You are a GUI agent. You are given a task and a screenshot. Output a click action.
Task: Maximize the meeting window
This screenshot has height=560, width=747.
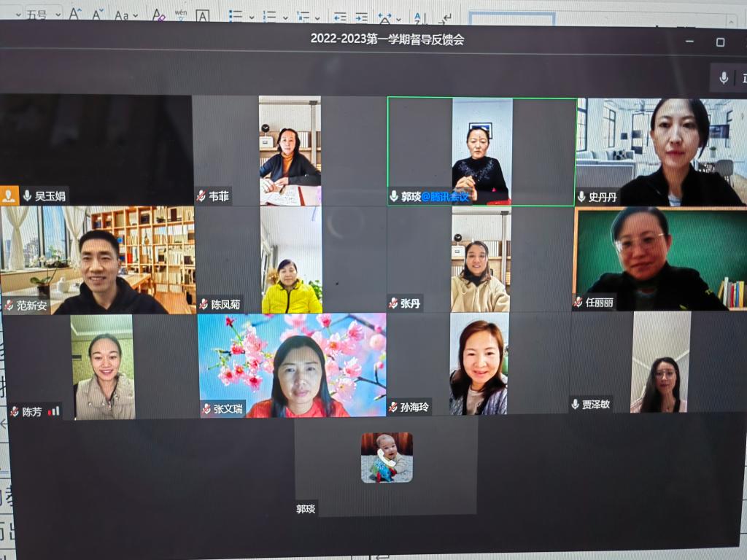(x=720, y=42)
